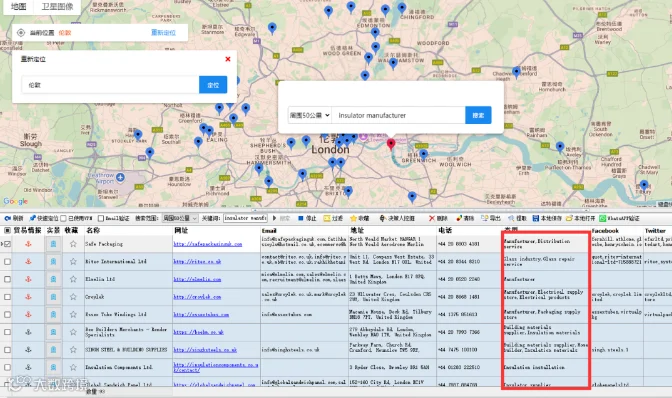
Task: Star the SINGH STEEL & BUILDING SUPPLIES row
Action: tap(73, 350)
